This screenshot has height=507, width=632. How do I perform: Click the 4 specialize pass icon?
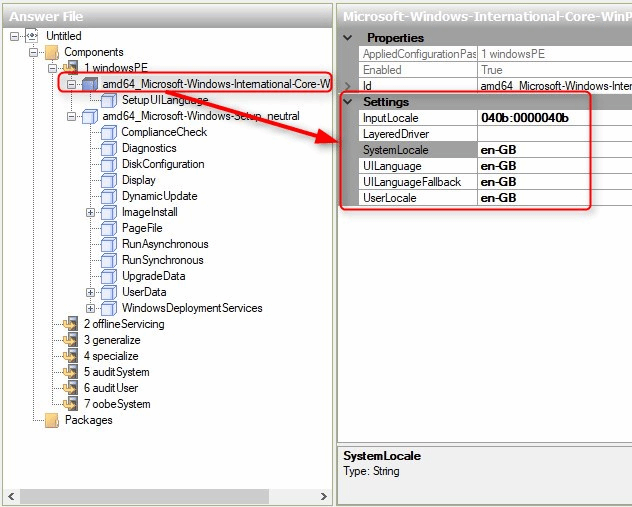pos(71,356)
